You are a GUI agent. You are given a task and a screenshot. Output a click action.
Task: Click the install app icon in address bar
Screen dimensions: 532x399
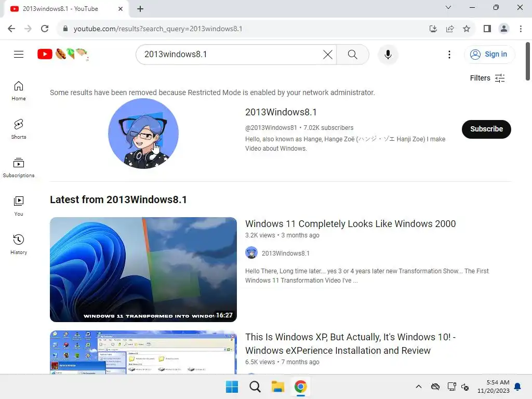point(433,29)
